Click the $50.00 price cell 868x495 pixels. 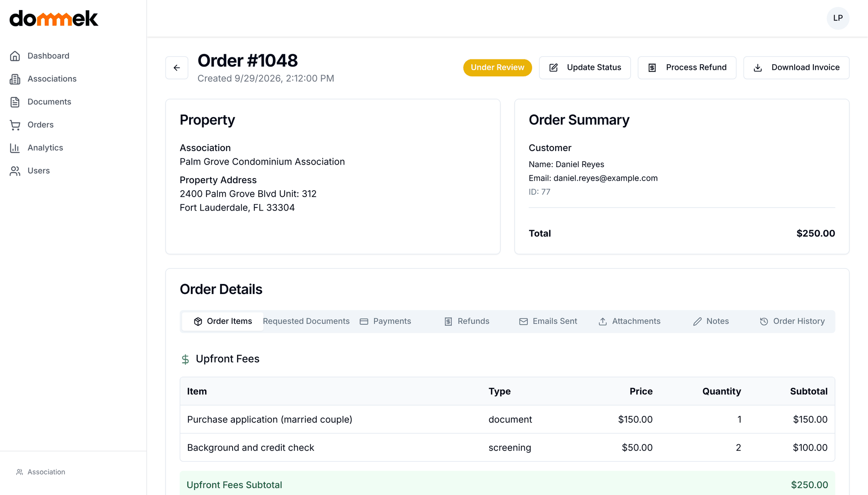tap(637, 448)
